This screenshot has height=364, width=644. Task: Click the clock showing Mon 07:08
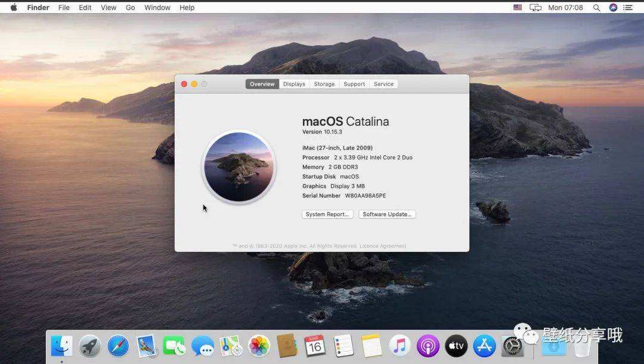click(565, 7)
